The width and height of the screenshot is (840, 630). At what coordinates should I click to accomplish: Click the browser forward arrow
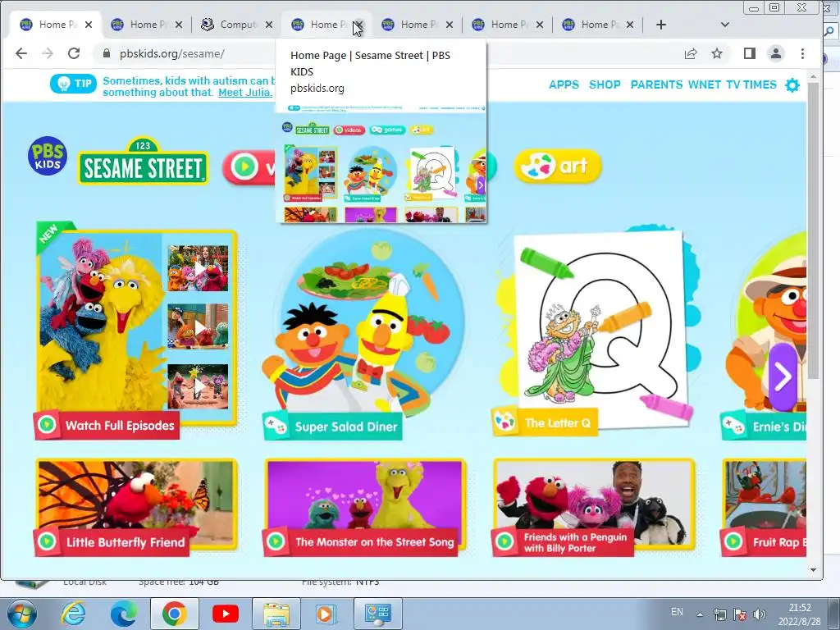coord(48,53)
